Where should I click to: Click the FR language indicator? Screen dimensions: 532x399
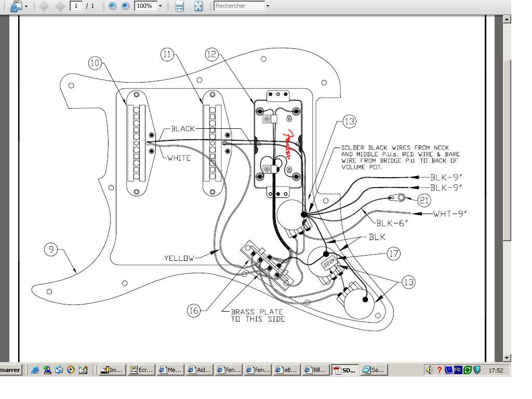458,370
